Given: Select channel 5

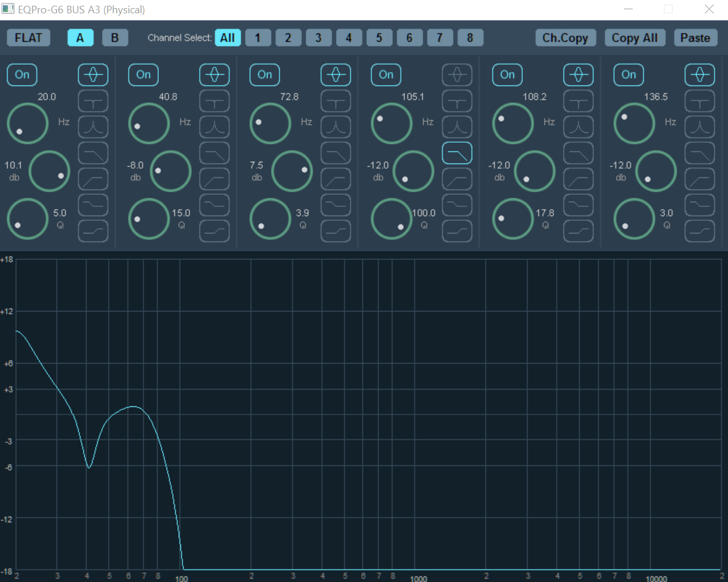Looking at the screenshot, I should pos(379,38).
